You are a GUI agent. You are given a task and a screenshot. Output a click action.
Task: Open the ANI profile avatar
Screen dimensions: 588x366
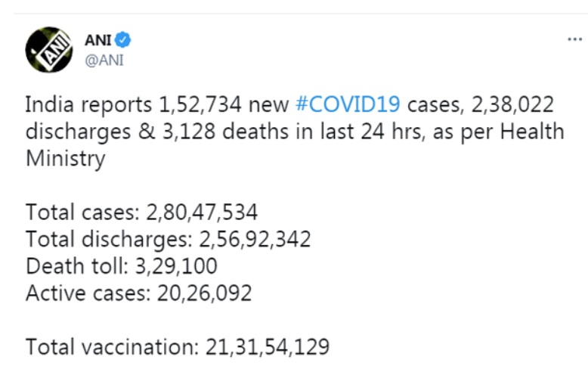pyautogui.click(x=49, y=50)
